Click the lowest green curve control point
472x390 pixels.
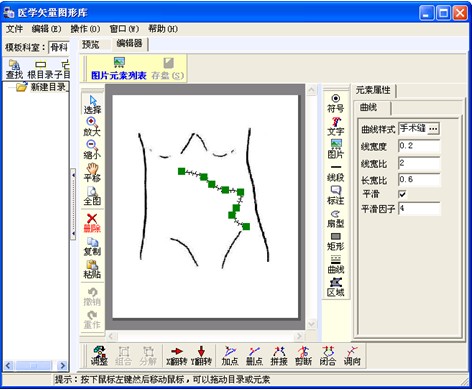[246, 227]
